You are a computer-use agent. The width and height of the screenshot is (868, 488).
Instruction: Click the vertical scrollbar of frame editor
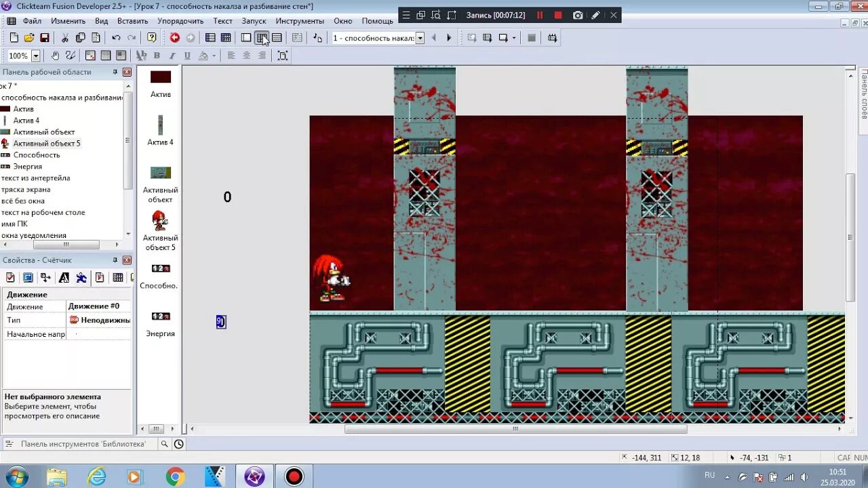pyautogui.click(x=850, y=237)
